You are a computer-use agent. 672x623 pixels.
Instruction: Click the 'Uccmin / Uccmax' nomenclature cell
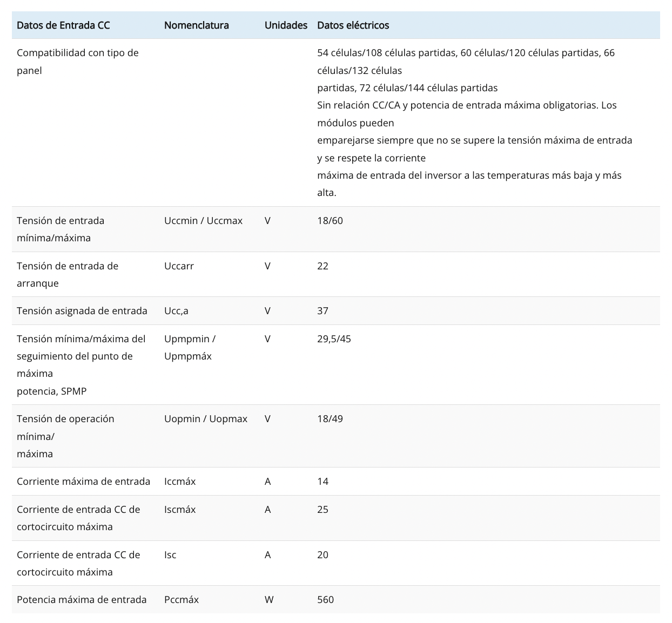point(204,221)
